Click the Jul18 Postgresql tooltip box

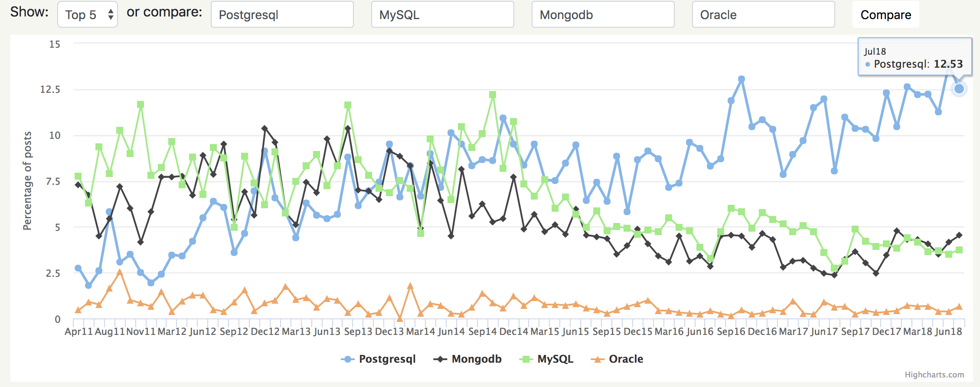914,58
